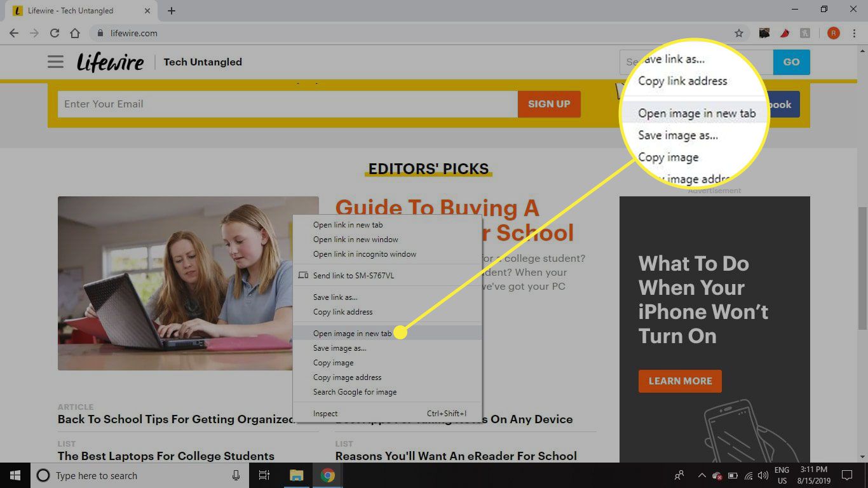Click the browser Forward arrow
Viewport: 868px width, 488px height.
[x=34, y=33]
